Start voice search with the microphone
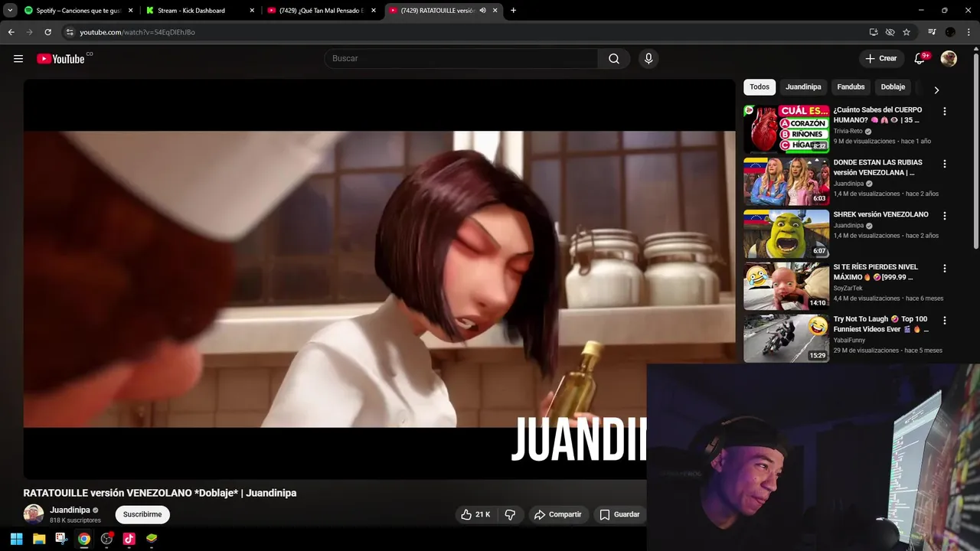 648,59
